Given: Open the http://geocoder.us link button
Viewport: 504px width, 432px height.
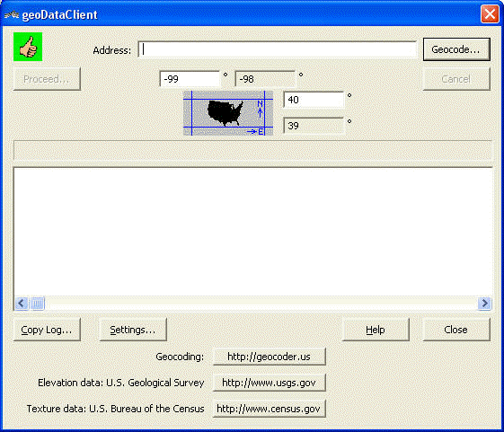Looking at the screenshot, I should pyautogui.click(x=269, y=357).
